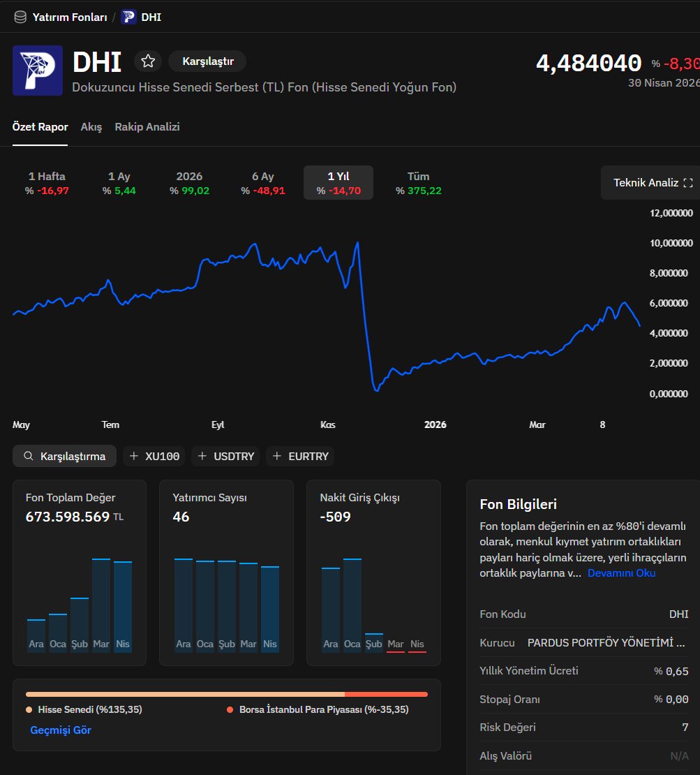Click the Karşılaştırma search field
The image size is (700, 775).
pyautogui.click(x=65, y=456)
